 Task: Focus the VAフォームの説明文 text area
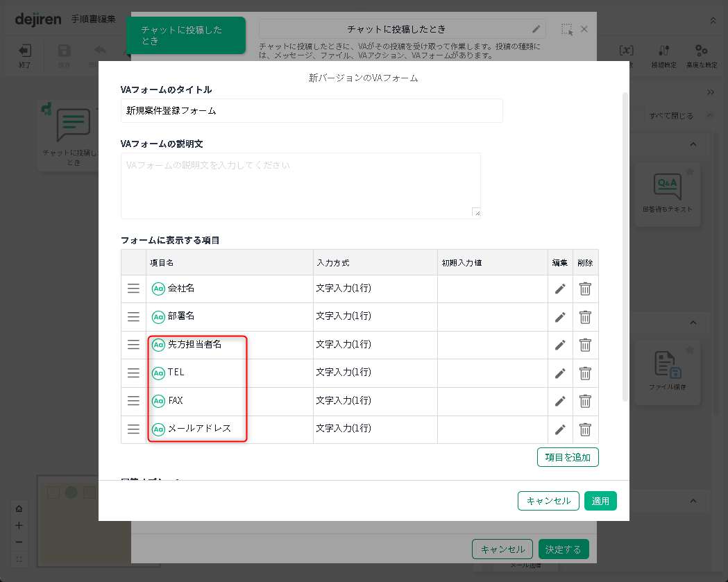300,185
